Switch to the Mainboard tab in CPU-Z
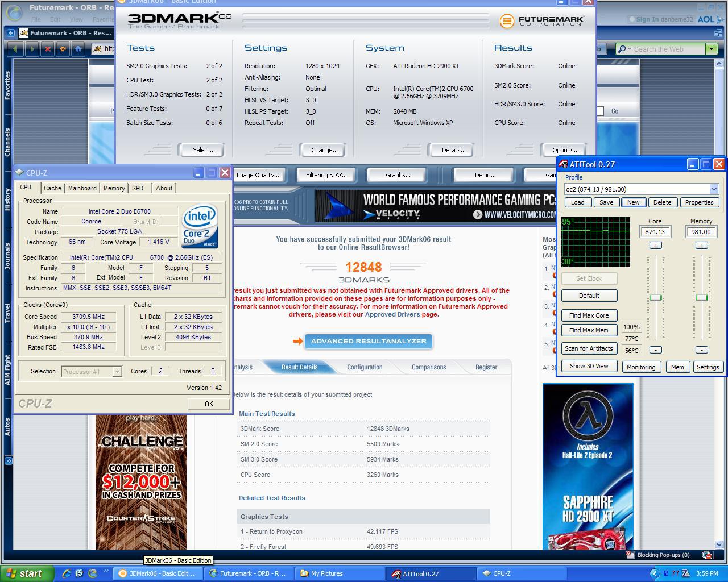Screen dimensions: 728x582 click(82, 188)
